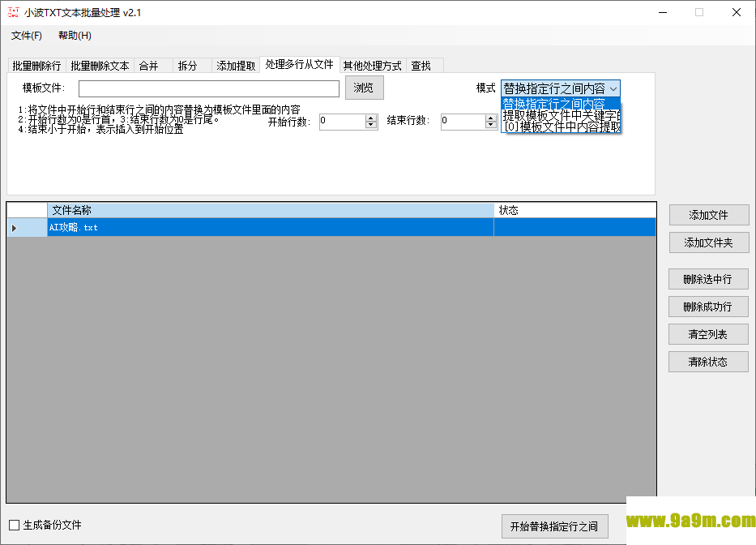Viewport: 756px width, 545px height.
Task: Open the 文件(F) menu
Action: point(27,35)
